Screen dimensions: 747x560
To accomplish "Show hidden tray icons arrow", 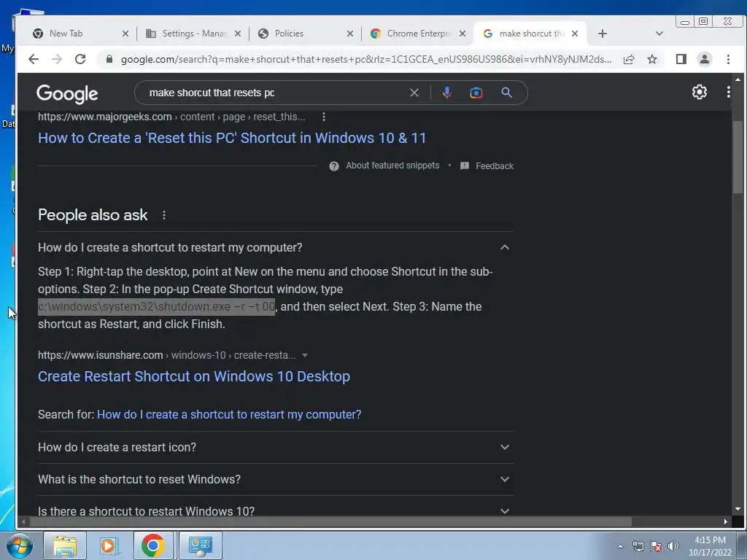I will click(620, 546).
